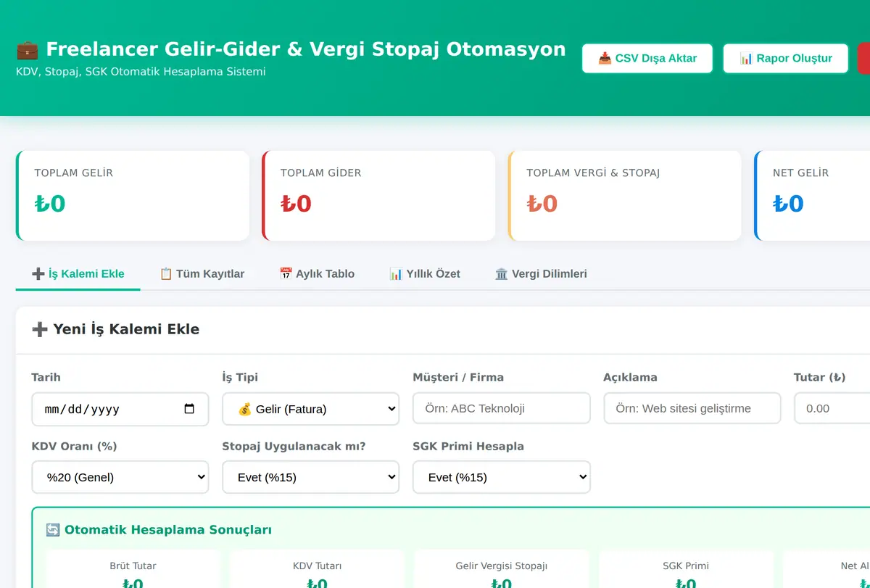Viewport: 870px width, 588px height.
Task: Click the Tutar amount field
Action: [x=832, y=408]
